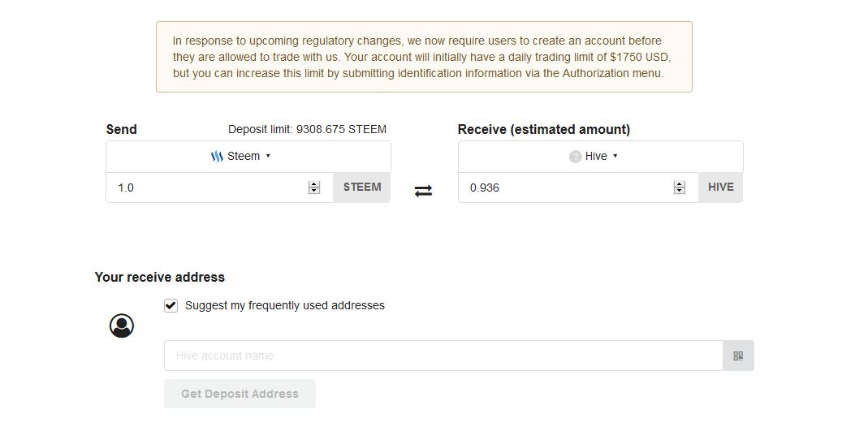Open the QR code scanner for address
This screenshot has height=427, width=868.
tap(738, 356)
